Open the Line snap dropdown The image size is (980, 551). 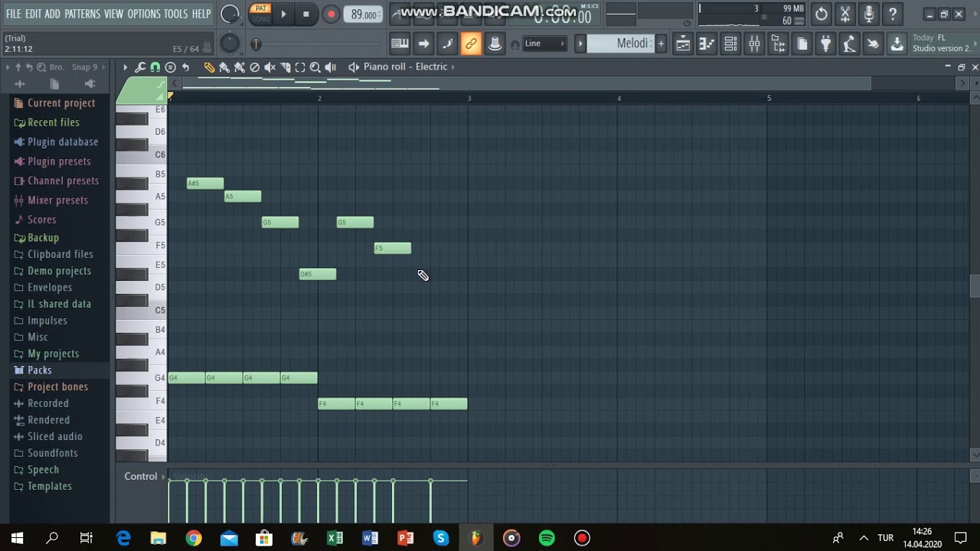point(544,44)
